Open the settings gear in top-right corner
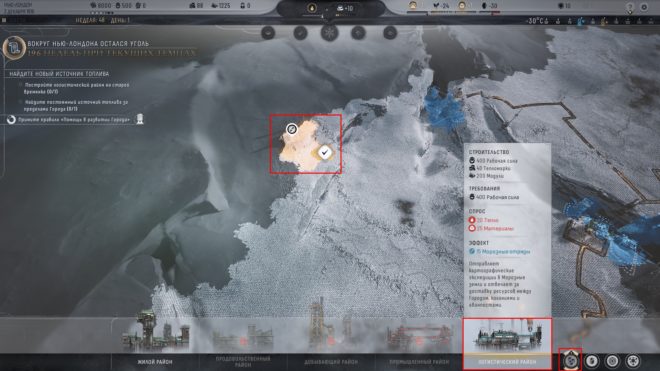Image resolution: width=660 pixels, height=371 pixels. click(x=644, y=7)
